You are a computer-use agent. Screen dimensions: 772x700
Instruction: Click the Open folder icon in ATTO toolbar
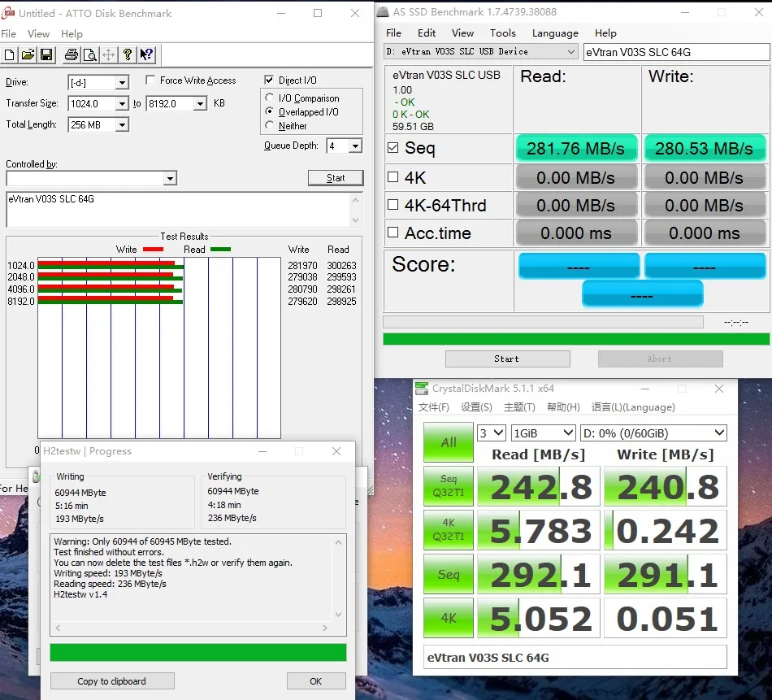28,54
